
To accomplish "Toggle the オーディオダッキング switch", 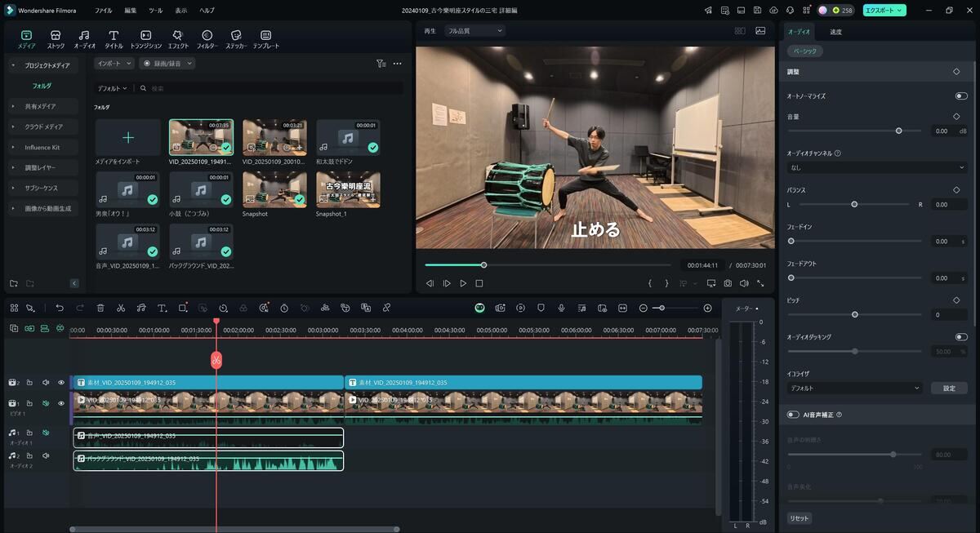I will pos(961,337).
